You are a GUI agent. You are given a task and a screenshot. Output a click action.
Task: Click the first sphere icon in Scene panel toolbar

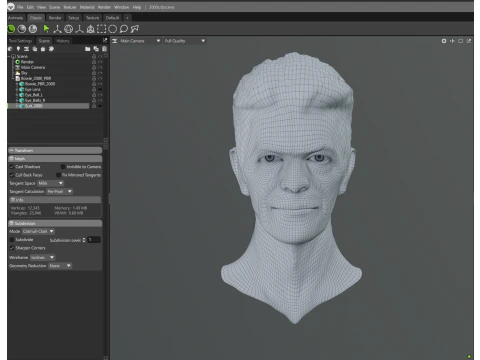(10, 49)
